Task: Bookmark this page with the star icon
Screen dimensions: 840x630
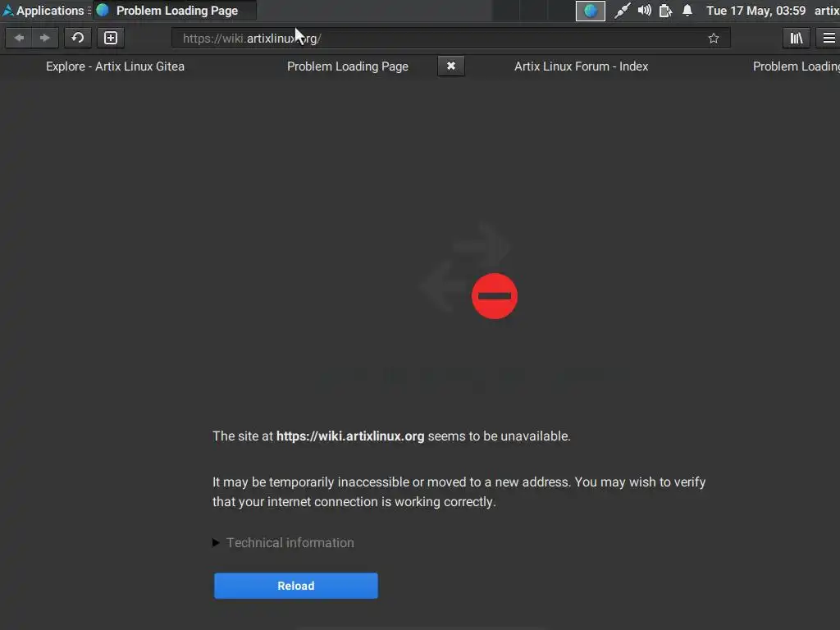Action: (714, 38)
